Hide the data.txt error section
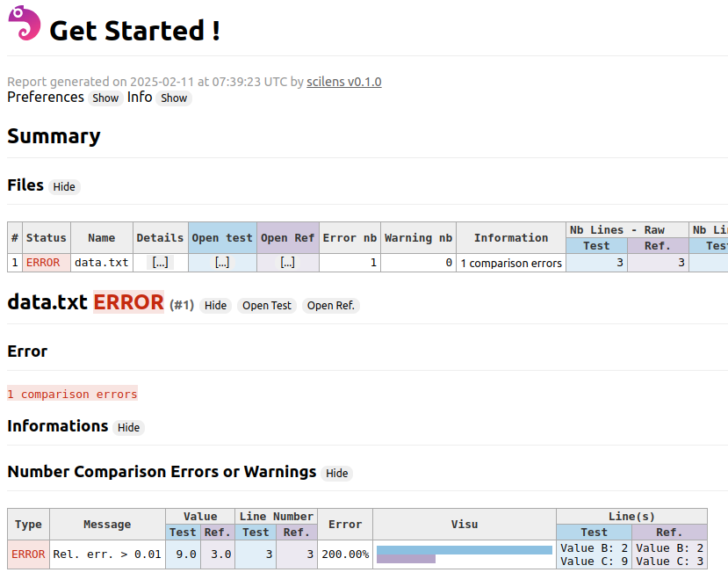Image resolution: width=728 pixels, height=587 pixels. (x=215, y=306)
